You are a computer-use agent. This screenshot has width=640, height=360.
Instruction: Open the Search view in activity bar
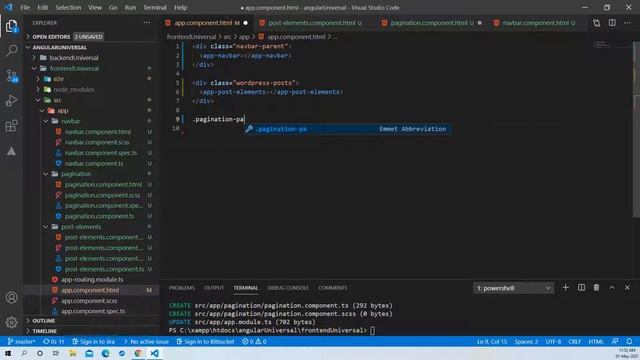point(11,51)
